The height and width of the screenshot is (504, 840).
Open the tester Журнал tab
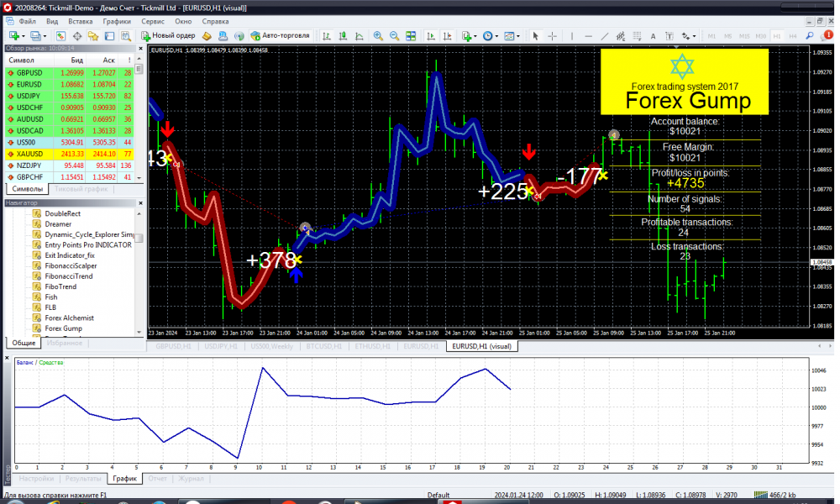tap(191, 479)
